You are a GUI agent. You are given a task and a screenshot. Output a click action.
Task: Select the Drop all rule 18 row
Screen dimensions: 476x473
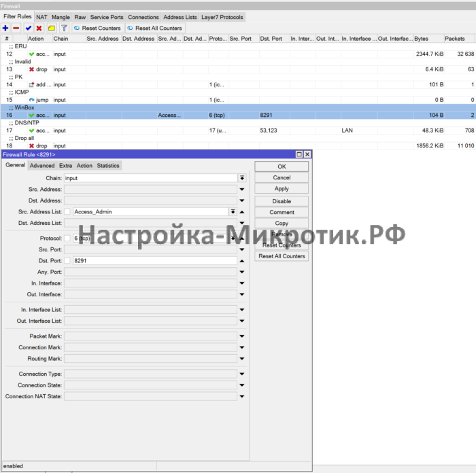point(238,145)
